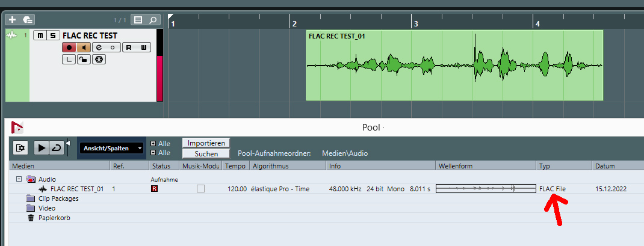
Task: Mute the FLAC REC TEST track
Action: coord(41,35)
